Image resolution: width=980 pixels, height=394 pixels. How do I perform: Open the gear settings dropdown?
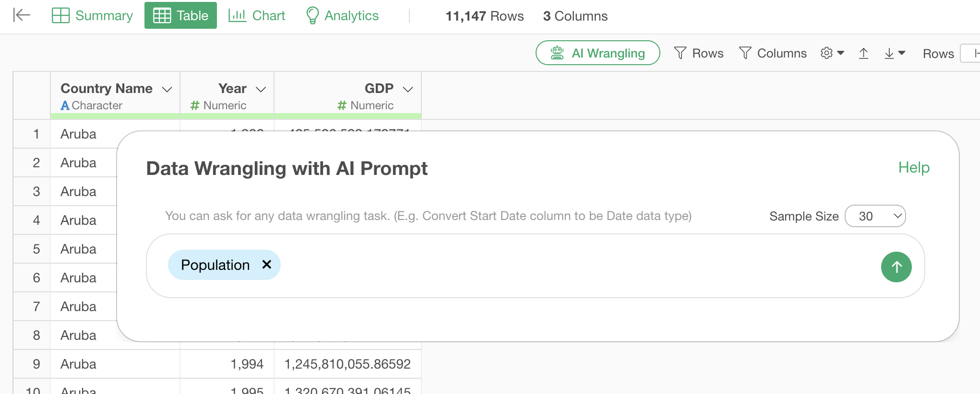832,53
